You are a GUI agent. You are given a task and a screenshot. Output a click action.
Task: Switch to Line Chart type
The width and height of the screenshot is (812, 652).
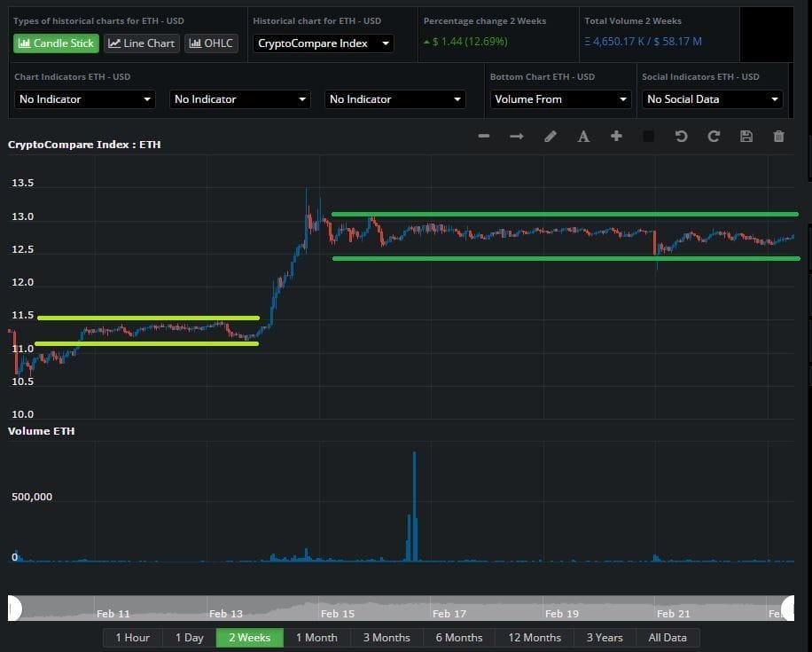click(142, 43)
